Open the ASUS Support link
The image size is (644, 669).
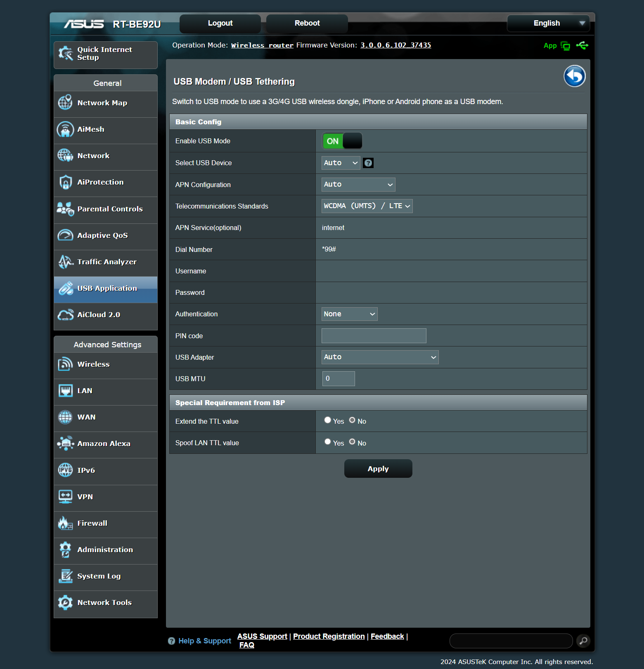point(262,636)
